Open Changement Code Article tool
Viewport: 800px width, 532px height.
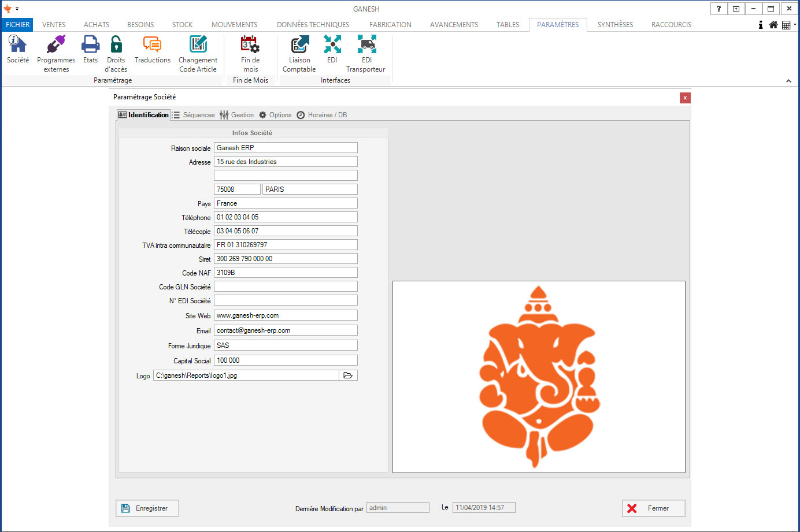pos(198,45)
